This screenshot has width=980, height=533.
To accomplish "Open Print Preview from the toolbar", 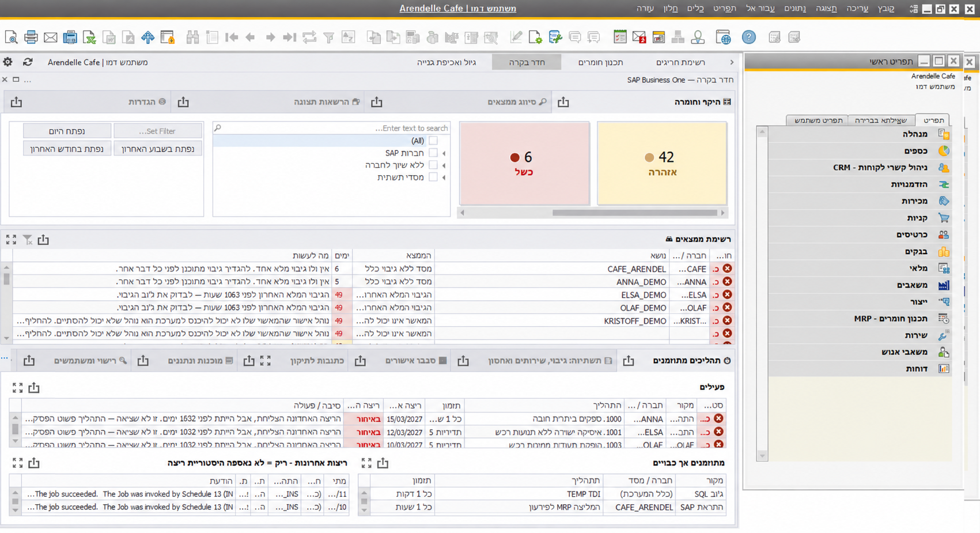I will (11, 37).
